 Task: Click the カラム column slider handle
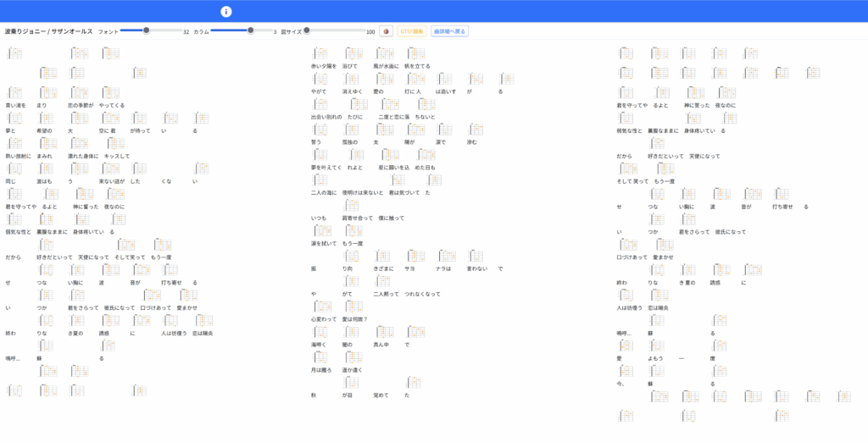(x=250, y=30)
